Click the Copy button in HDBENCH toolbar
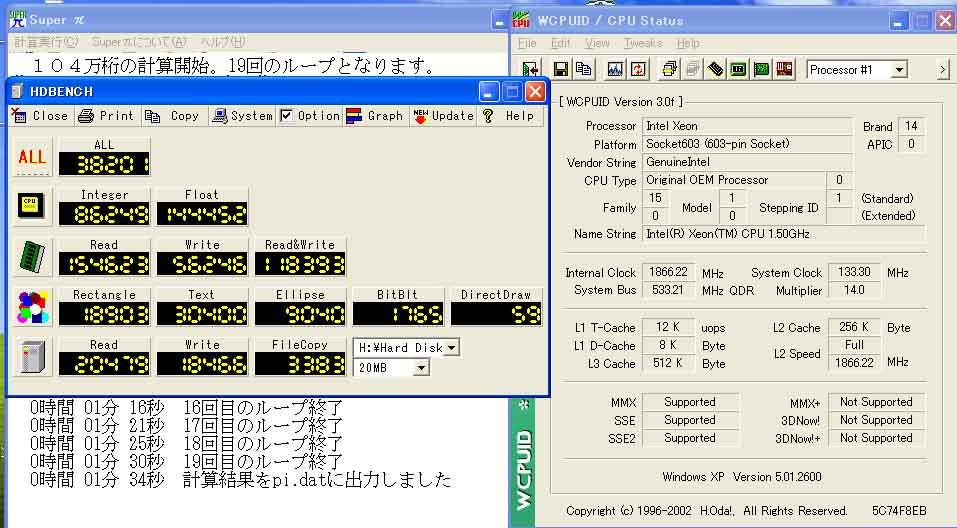The width and height of the screenshot is (957, 528). point(172,115)
